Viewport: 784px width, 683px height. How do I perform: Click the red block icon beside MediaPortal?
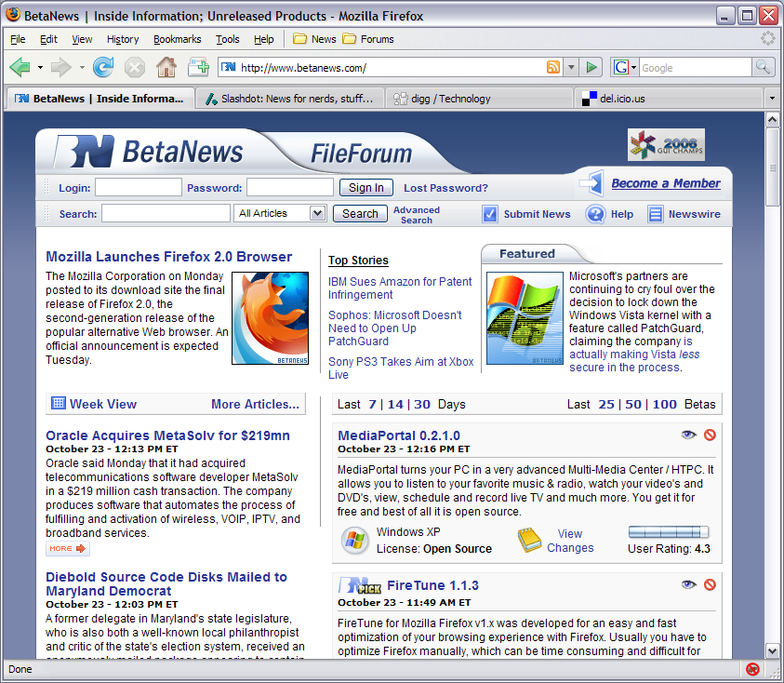(710, 435)
